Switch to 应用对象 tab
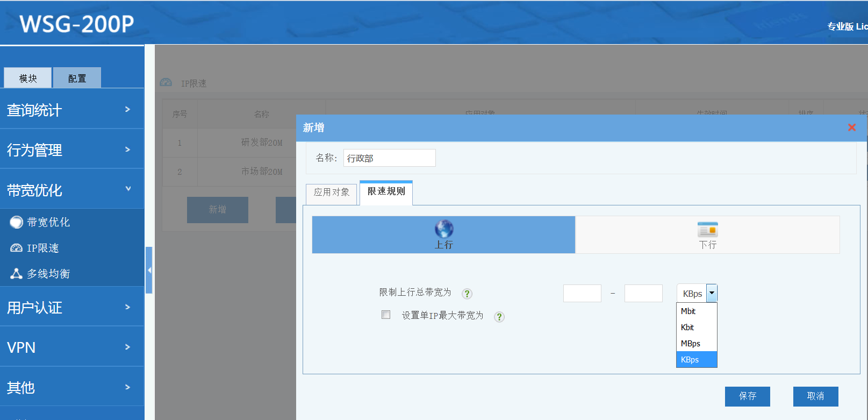868x420 pixels. (332, 193)
